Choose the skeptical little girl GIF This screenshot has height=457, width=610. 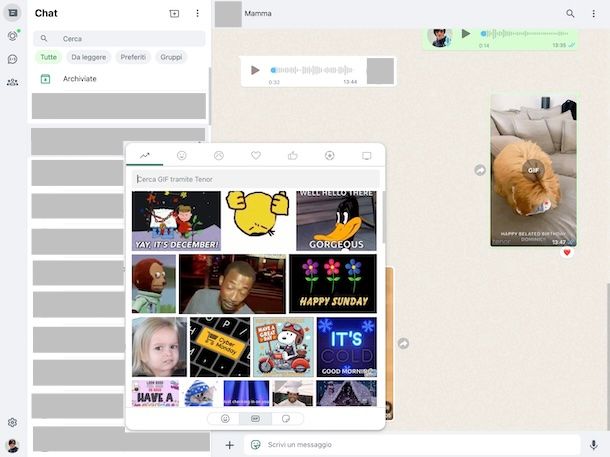tap(160, 347)
